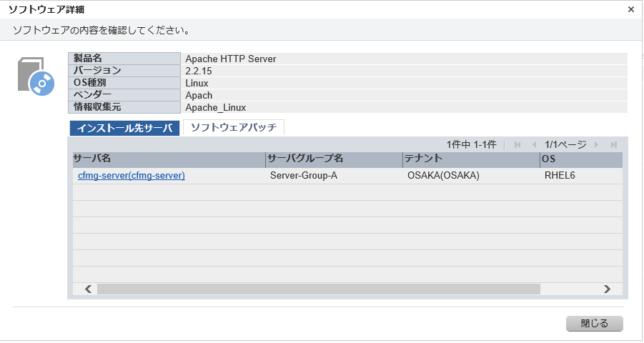Click horizontal scrollbar left arrow

pos(88,289)
